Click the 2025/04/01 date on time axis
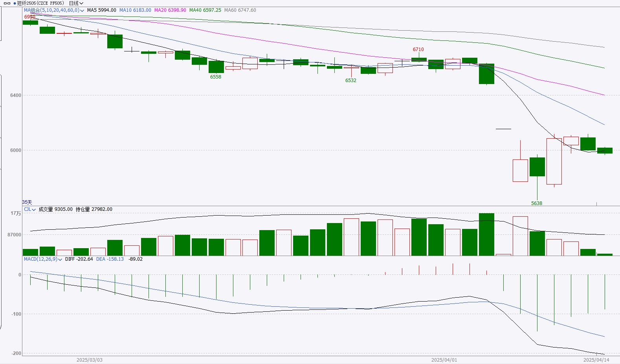 click(x=444, y=360)
